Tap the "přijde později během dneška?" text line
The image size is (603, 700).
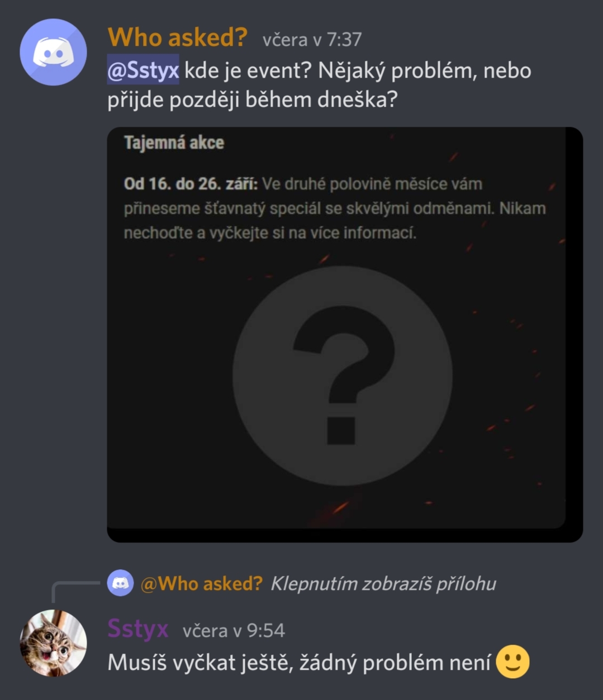pos(252,99)
